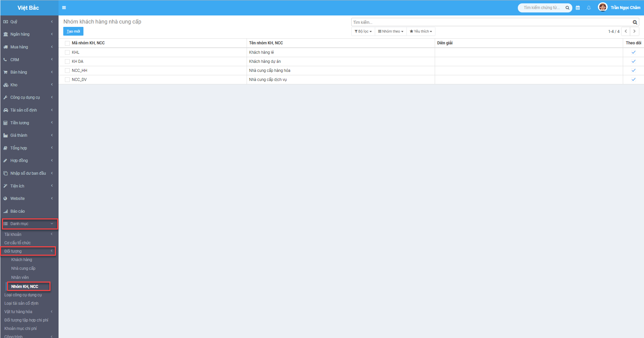Click the hamburger menu icon in top bar

point(64,8)
